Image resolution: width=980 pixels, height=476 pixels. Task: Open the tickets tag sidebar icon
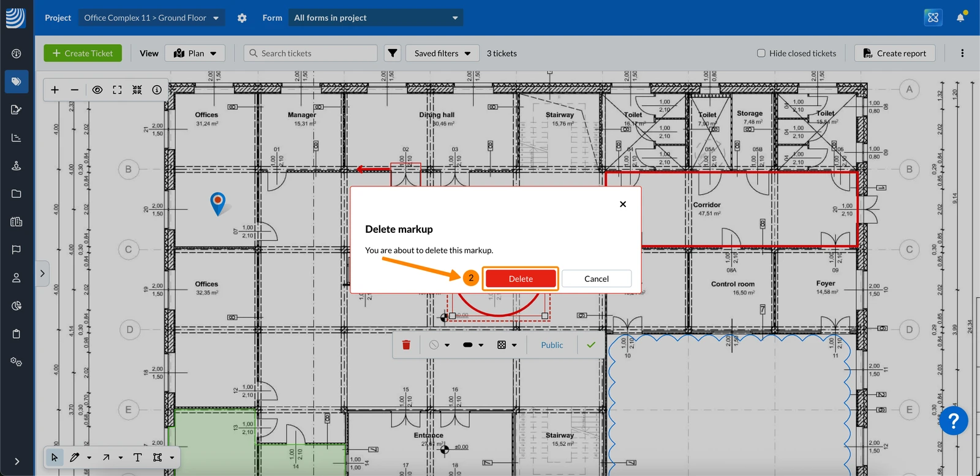(17, 81)
